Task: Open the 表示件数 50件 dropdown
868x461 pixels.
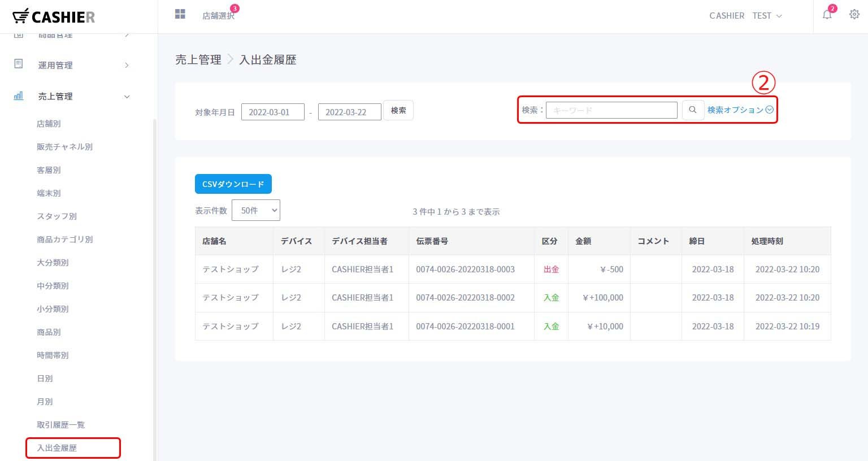Action: coord(256,210)
